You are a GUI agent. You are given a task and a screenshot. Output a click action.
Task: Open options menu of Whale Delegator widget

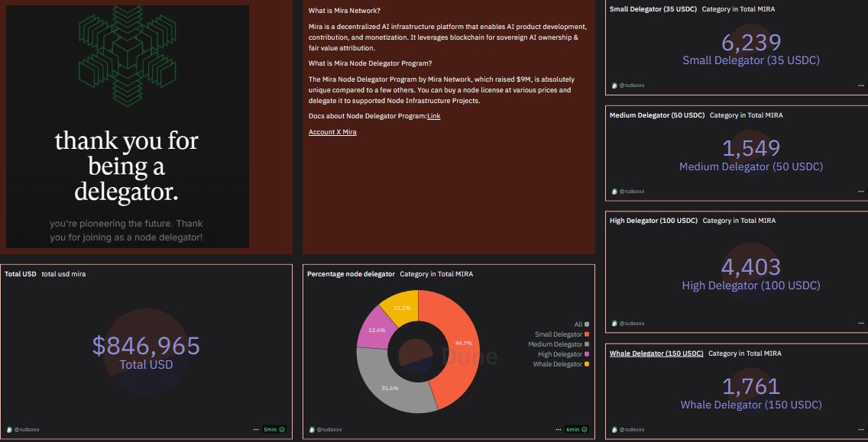[860, 429]
